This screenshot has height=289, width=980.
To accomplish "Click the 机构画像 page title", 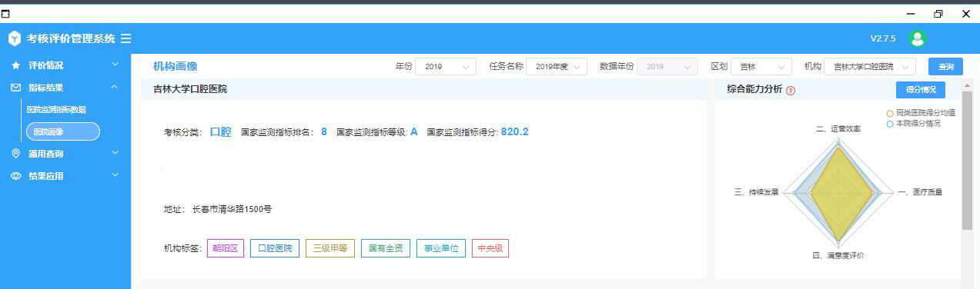I will [x=176, y=66].
